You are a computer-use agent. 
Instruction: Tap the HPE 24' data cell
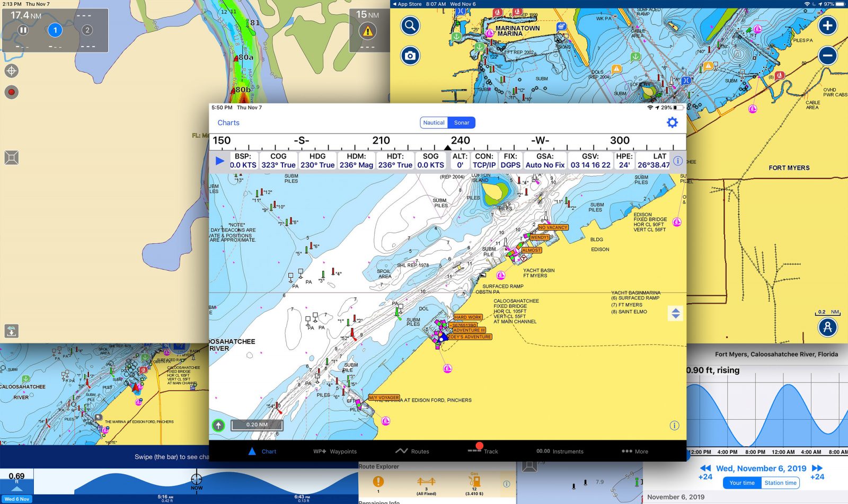[624, 161]
